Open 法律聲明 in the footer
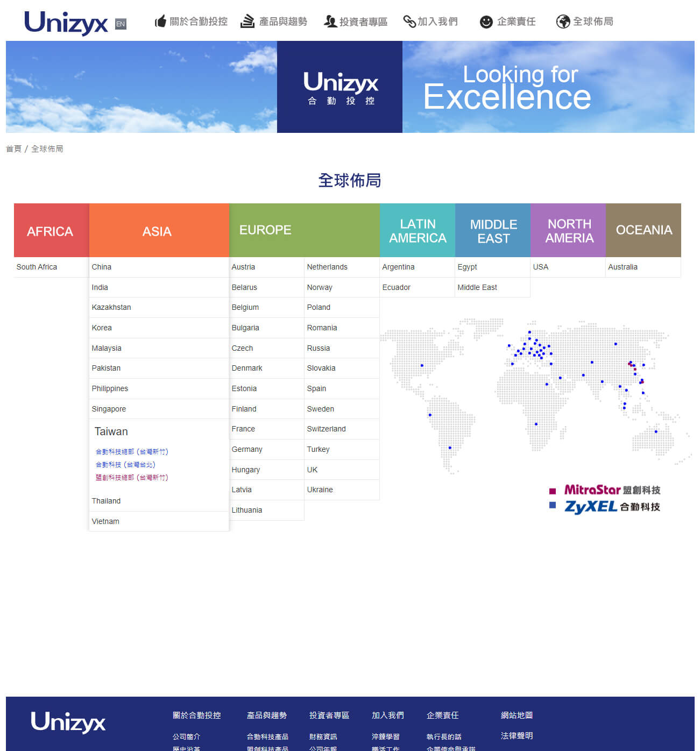Screen dimensions: 700x751 coord(517,736)
